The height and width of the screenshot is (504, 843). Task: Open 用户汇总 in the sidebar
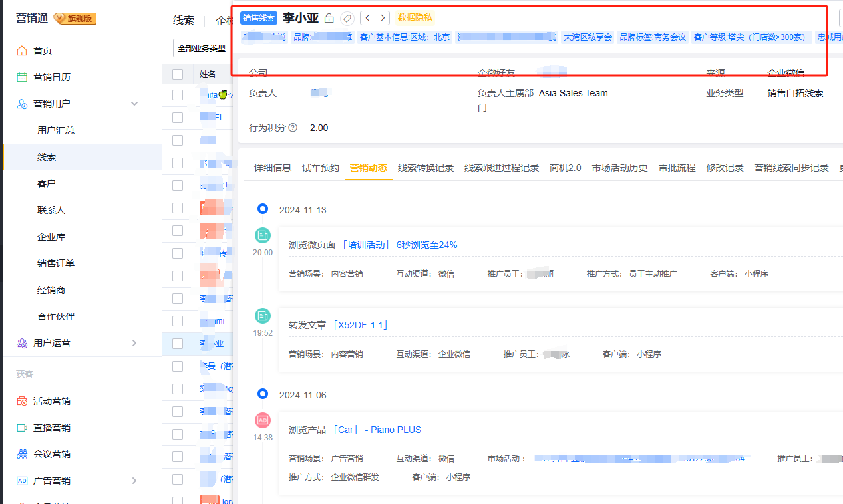tap(56, 130)
